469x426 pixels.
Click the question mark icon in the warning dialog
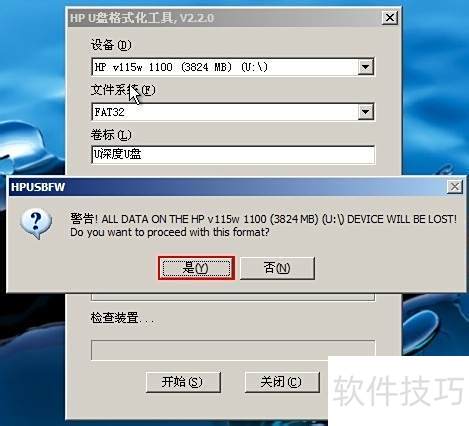click(36, 223)
